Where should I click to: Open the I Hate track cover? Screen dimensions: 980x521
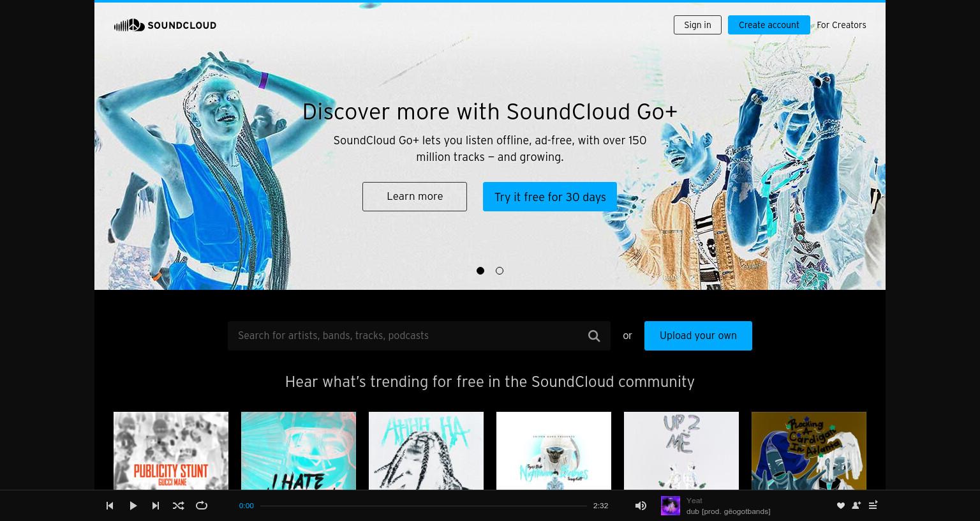(299, 451)
